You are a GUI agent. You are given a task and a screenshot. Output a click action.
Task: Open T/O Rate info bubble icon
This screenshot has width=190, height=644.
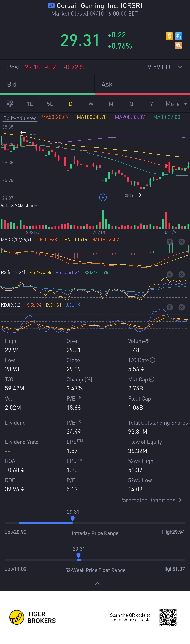pyautogui.click(x=153, y=360)
